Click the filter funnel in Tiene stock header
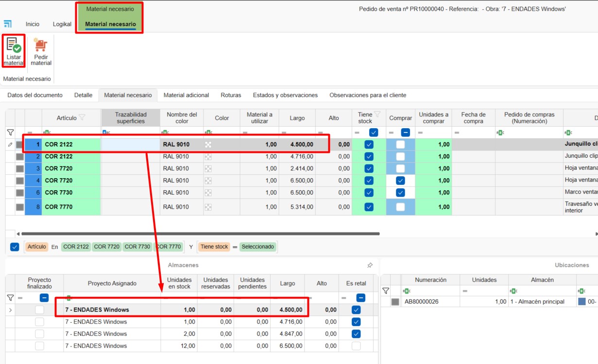Image resolution: width=598 pixels, height=364 pixels. [x=377, y=115]
